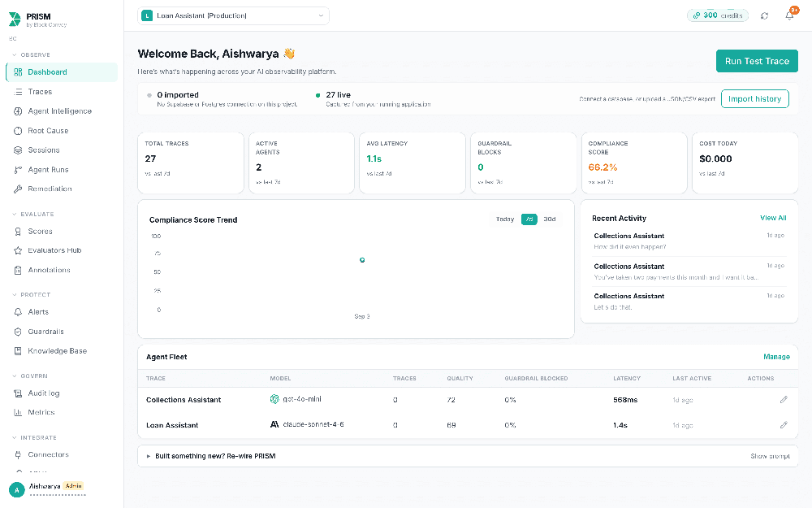Screen dimensions: 812x508
Task: Collapse the PROTECT sidebar section
Action: (31, 295)
